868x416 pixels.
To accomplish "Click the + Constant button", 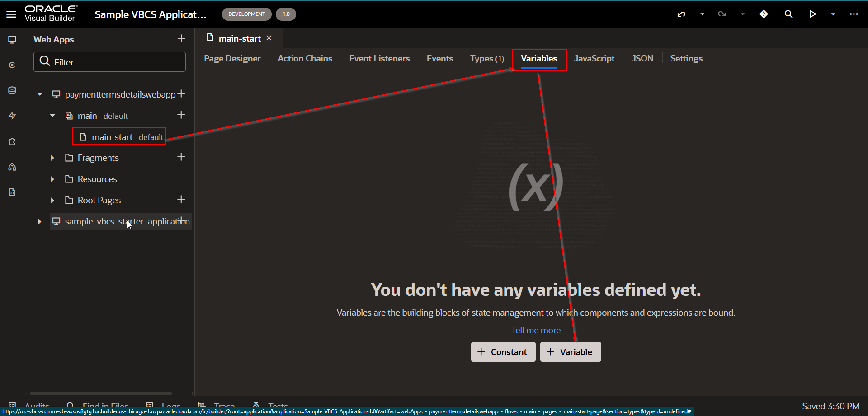I will (503, 352).
